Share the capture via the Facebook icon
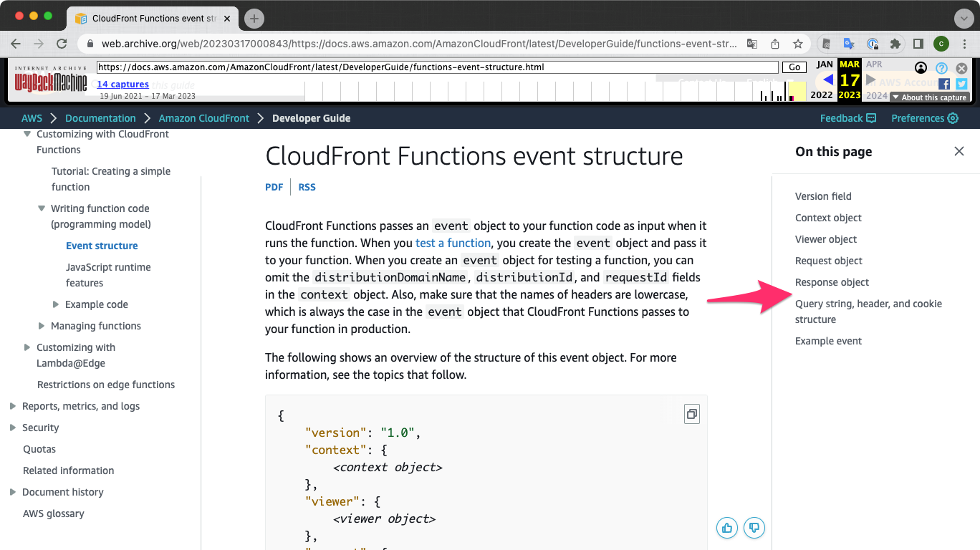980x550 pixels. (944, 82)
